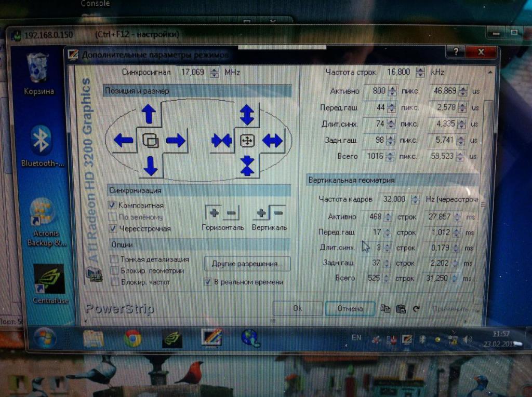Adjust the Синхросигнал MHz spinner
Screen dimensions: 532x397
[x=214, y=73]
